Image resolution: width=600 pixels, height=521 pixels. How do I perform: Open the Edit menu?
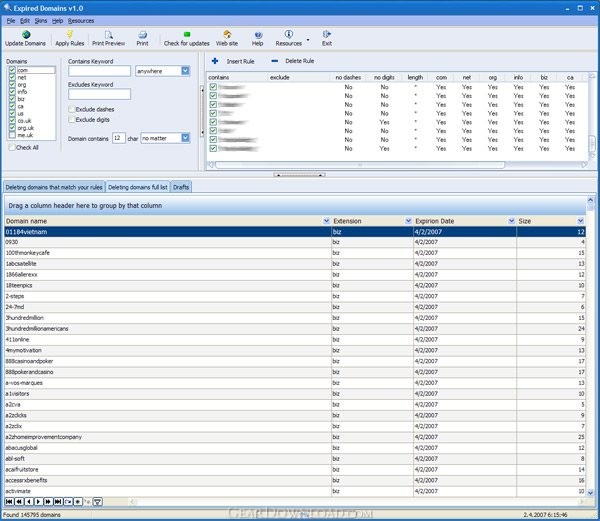(x=25, y=21)
